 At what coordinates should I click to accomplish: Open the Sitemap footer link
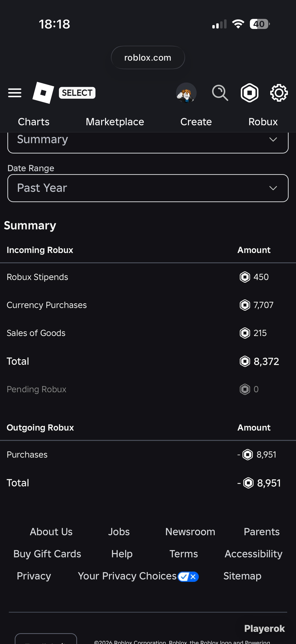click(242, 576)
